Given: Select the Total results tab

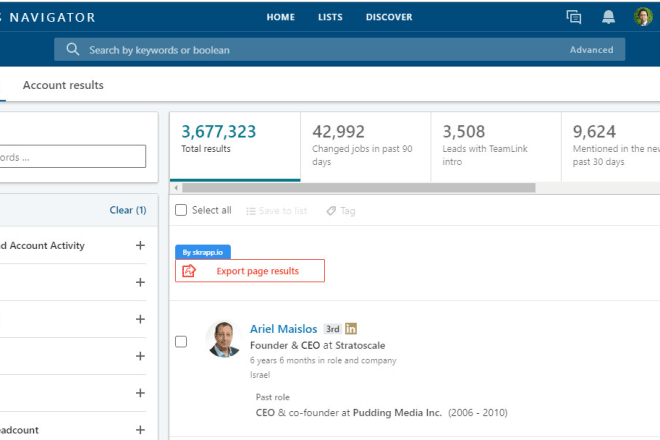Looking at the screenshot, I should point(235,147).
